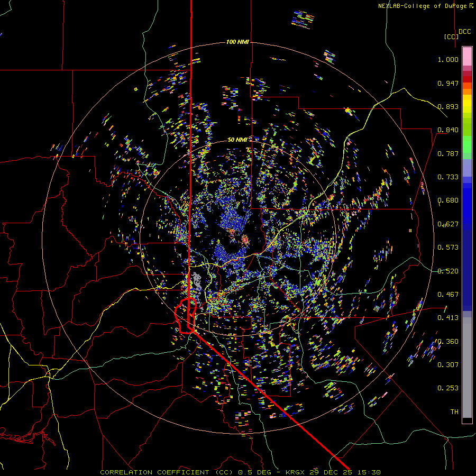Select the 0.893 legend value
The width and height of the screenshot is (476, 476).
448,106
